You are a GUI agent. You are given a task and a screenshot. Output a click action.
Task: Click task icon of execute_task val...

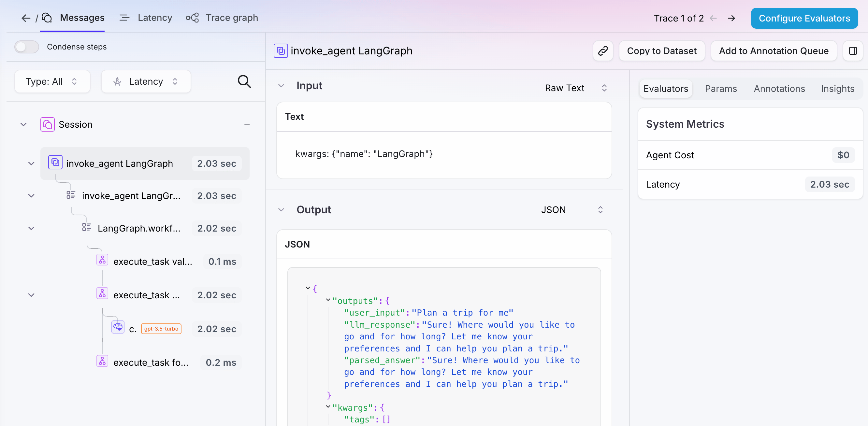[x=102, y=260]
